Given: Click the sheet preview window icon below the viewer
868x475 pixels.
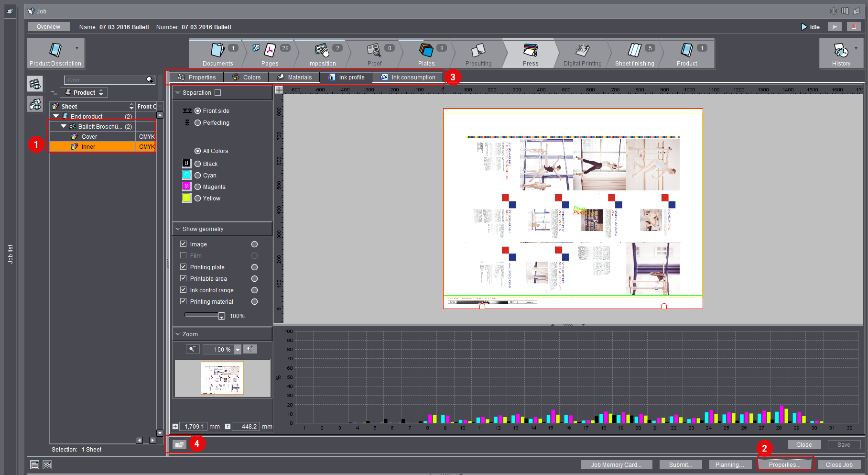Looking at the screenshot, I should coord(179,444).
